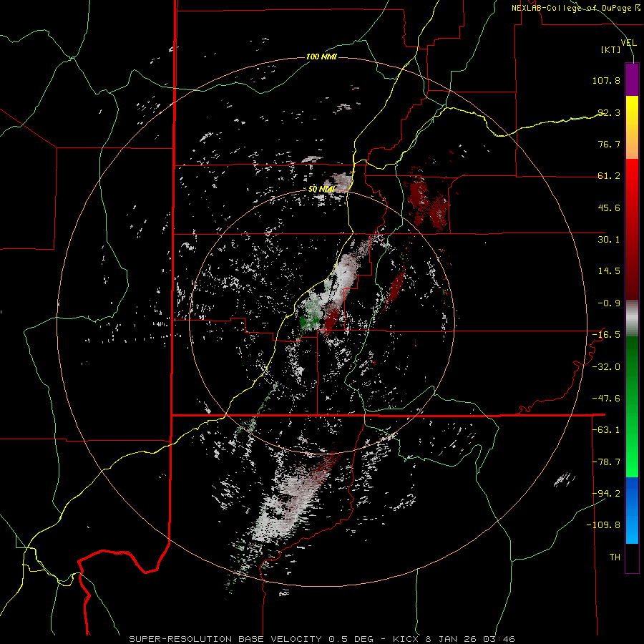
Task: Pick the blue segment of the color bar
Action: (632, 510)
